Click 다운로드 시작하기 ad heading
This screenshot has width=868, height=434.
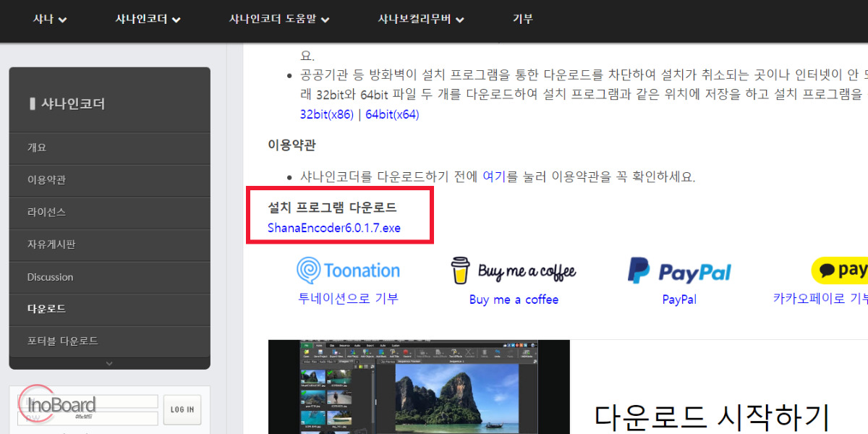coord(710,416)
